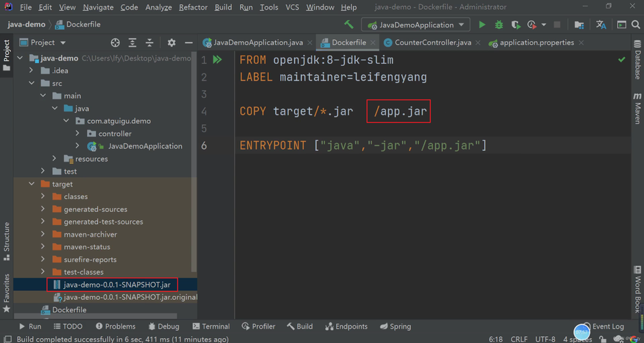The image size is (644, 343).
Task: Open the Word Book side panel
Action: (637, 289)
